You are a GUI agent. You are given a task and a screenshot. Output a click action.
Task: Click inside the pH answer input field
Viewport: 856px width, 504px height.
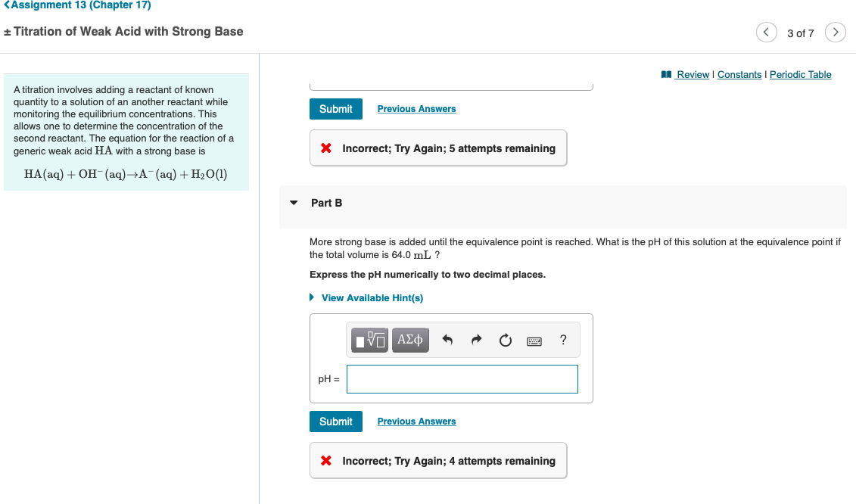pyautogui.click(x=462, y=378)
